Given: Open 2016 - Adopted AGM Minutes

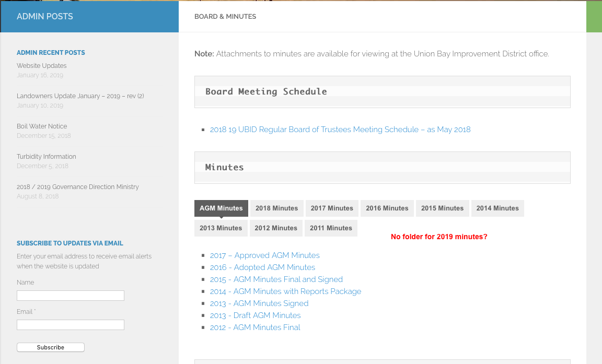Looking at the screenshot, I should (x=262, y=267).
